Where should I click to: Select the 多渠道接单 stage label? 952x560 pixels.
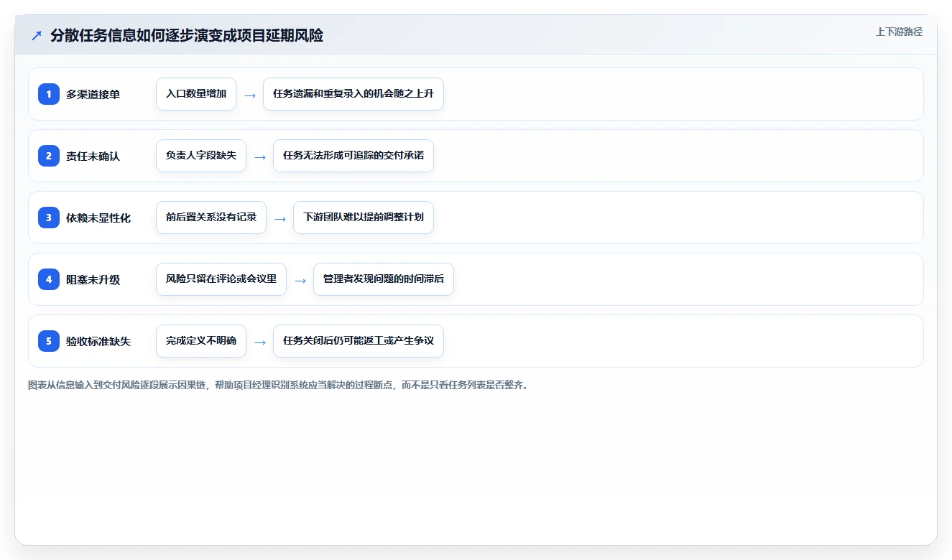click(93, 94)
